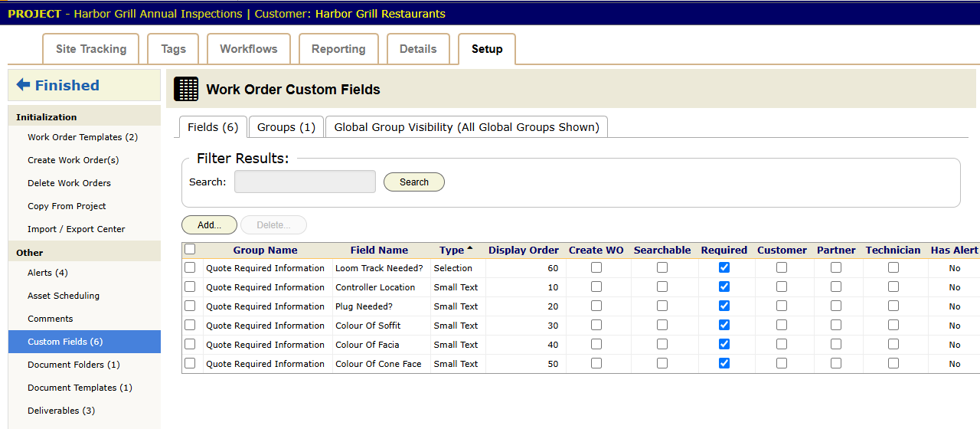Open Document Templates (1)
Screen dimensions: 980x429
[80, 388]
